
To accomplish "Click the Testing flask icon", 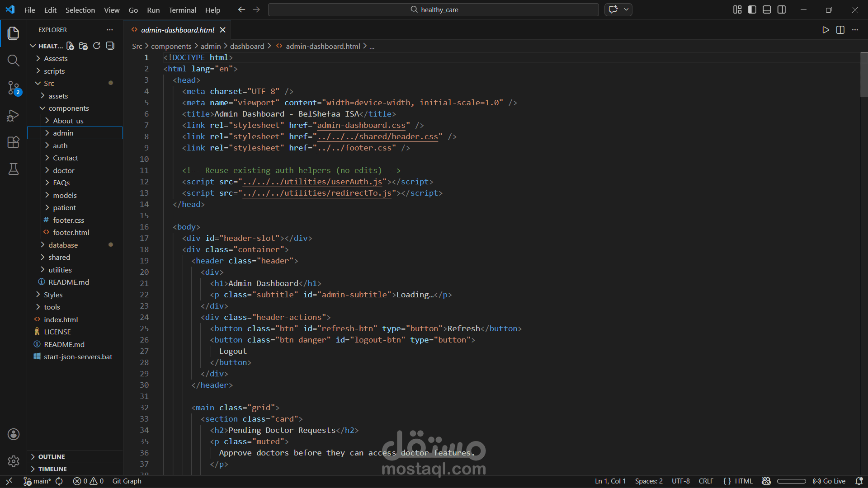I will (14, 169).
